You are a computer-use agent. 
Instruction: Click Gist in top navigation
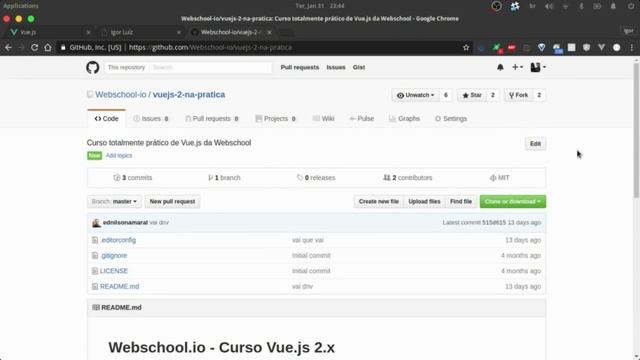[359, 67]
